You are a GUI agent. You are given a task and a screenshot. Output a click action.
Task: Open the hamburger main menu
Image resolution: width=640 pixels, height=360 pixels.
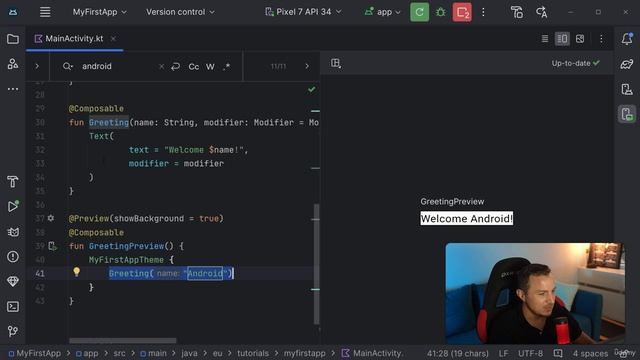coord(45,12)
